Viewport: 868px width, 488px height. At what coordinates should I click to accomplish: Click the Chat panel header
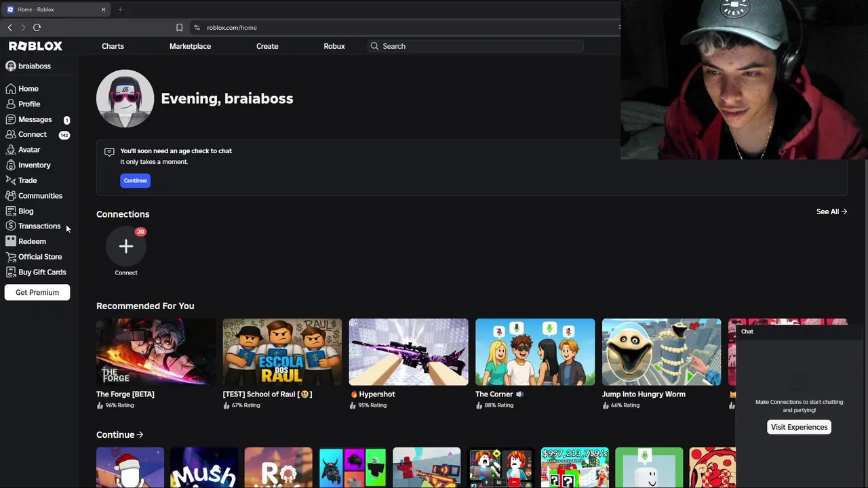pyautogui.click(x=801, y=331)
